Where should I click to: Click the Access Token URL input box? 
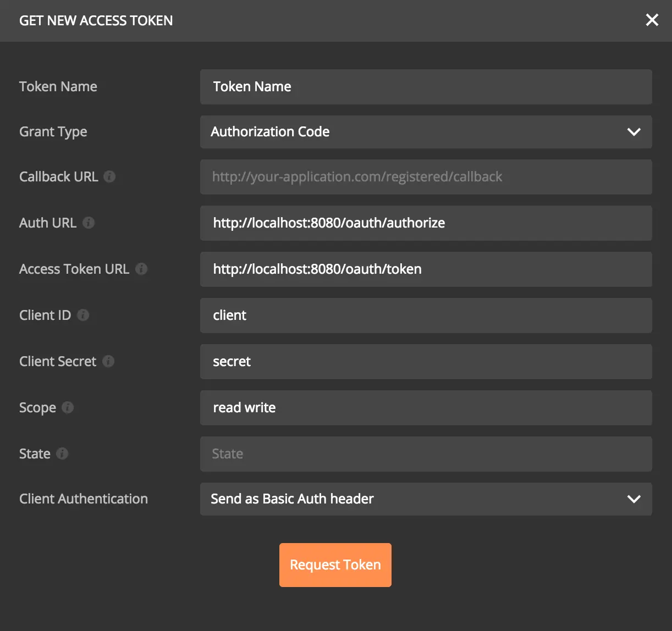426,269
